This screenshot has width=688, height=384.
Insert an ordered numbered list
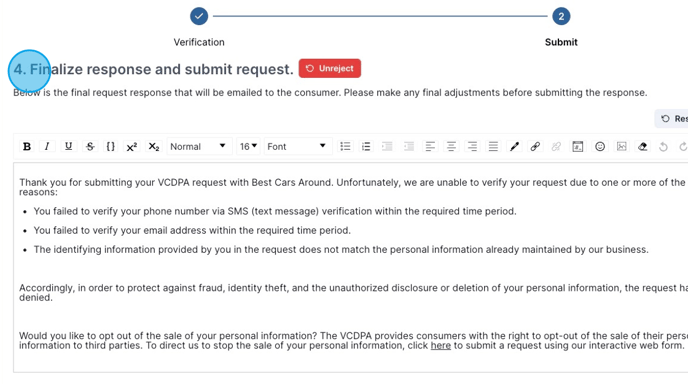tap(366, 146)
